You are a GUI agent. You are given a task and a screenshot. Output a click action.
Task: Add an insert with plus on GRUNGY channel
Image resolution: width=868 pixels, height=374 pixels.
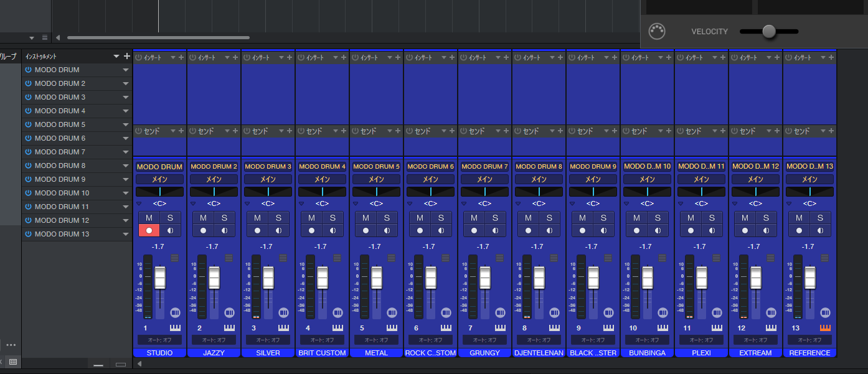pyautogui.click(x=506, y=57)
